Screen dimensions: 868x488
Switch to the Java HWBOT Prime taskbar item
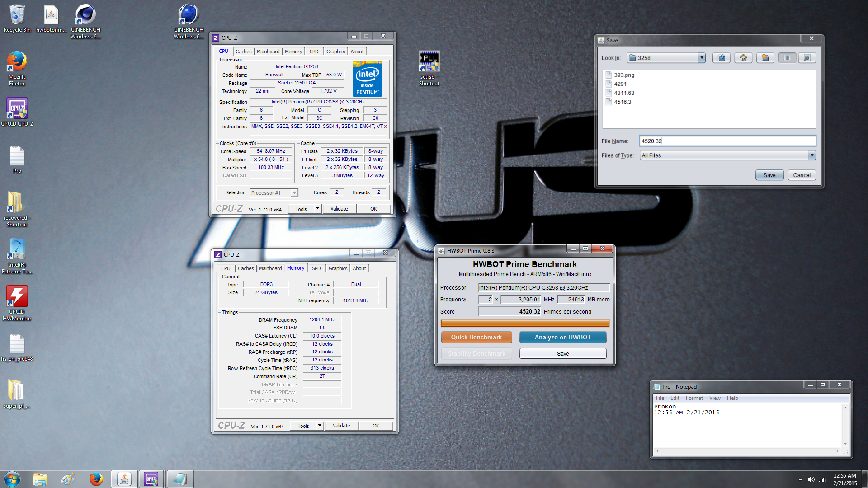pos(124,479)
